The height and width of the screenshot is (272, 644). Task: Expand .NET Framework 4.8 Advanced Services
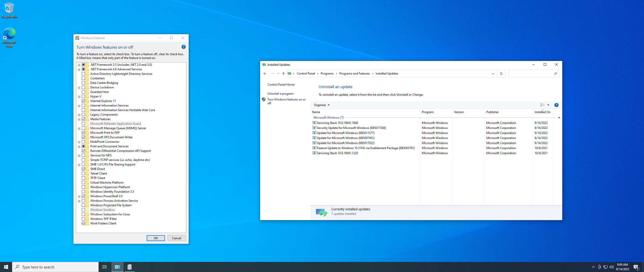[79, 70]
